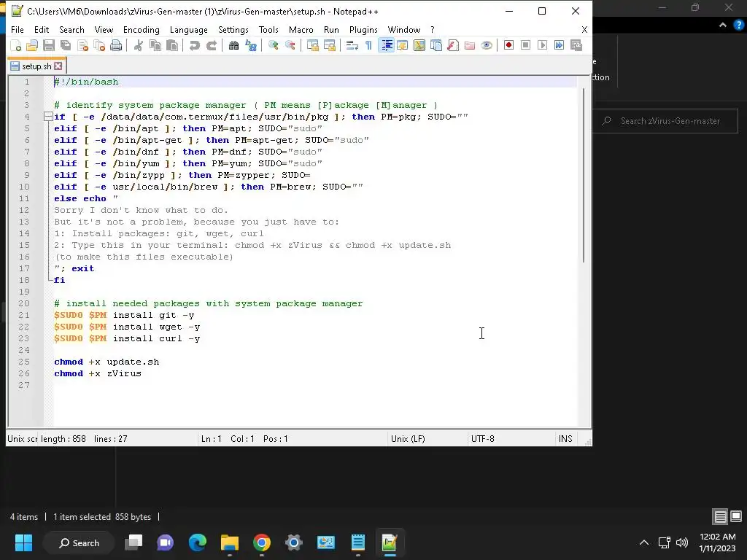Click the Save All toolbar icon
This screenshot has width=747, height=560.
click(65, 45)
